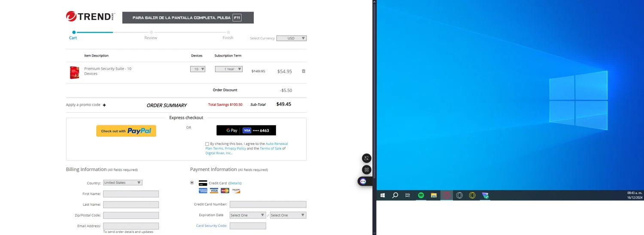644x235 pixels.
Task: Click the red Opera icon on taskbar
Action: click(x=447, y=195)
